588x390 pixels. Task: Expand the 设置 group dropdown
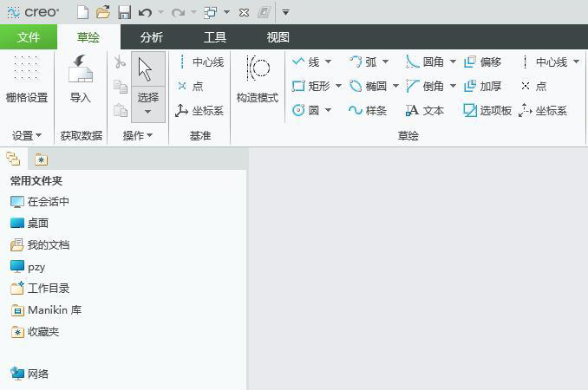coord(27,135)
